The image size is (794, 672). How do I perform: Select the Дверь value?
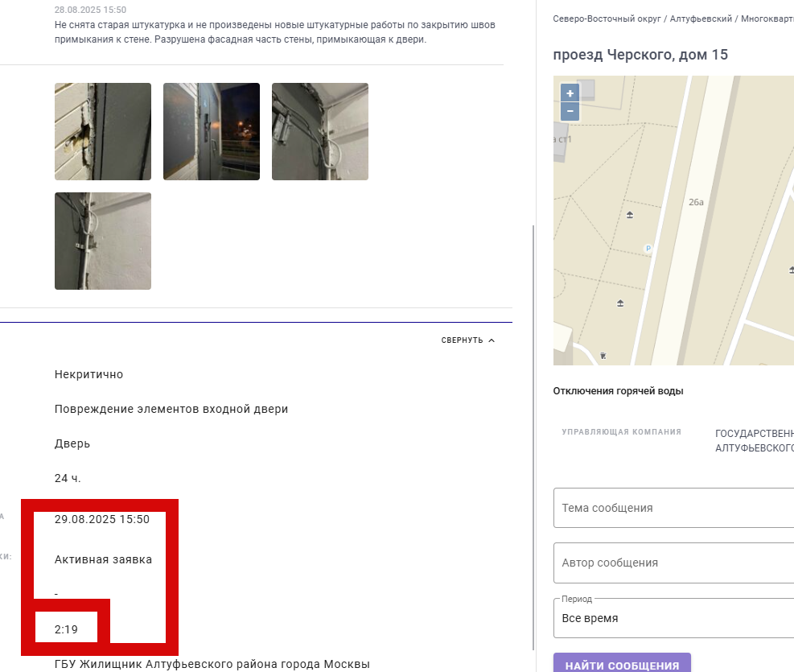72,443
